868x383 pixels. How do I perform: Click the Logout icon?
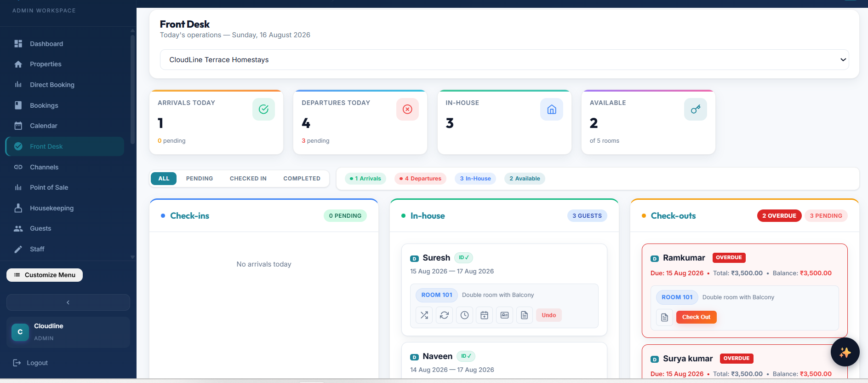(x=17, y=363)
